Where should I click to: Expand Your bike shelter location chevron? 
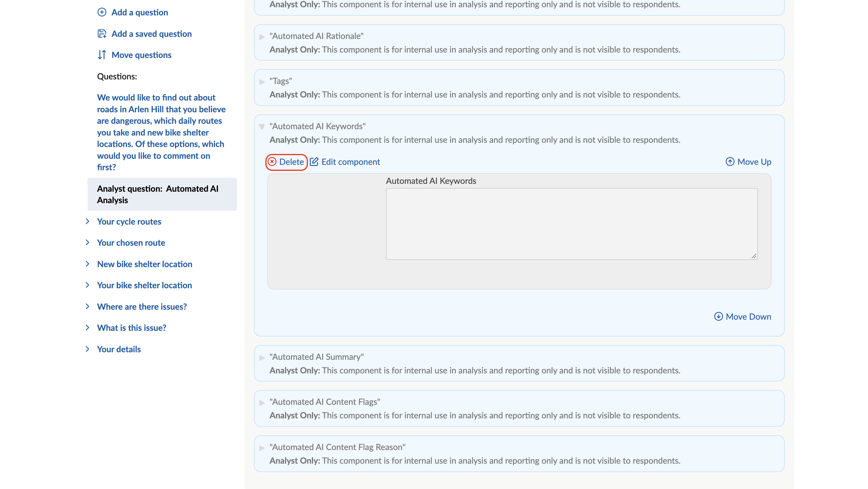coord(87,285)
